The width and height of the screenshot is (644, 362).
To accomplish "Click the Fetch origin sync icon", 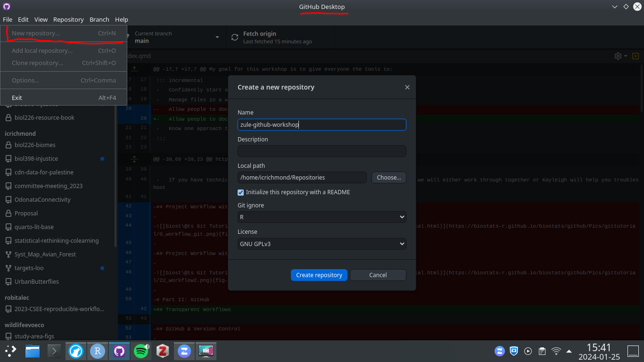I will pos(235,37).
